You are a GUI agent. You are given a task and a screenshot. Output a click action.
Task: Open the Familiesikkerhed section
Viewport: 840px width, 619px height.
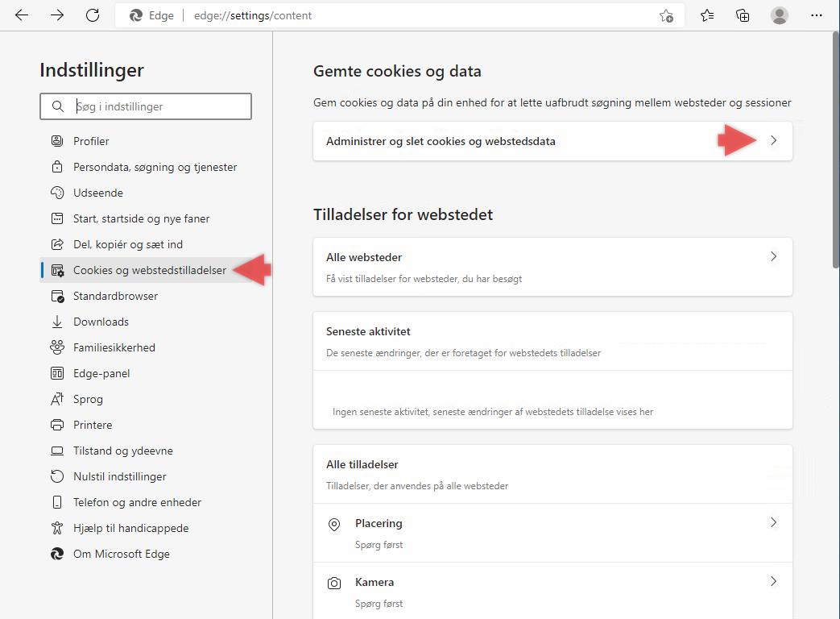click(145, 347)
